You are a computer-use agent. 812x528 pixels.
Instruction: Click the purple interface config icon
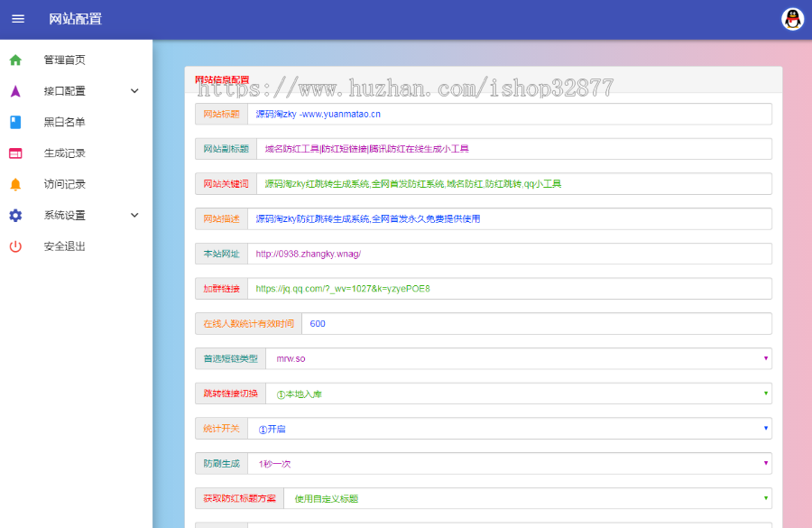click(x=15, y=91)
